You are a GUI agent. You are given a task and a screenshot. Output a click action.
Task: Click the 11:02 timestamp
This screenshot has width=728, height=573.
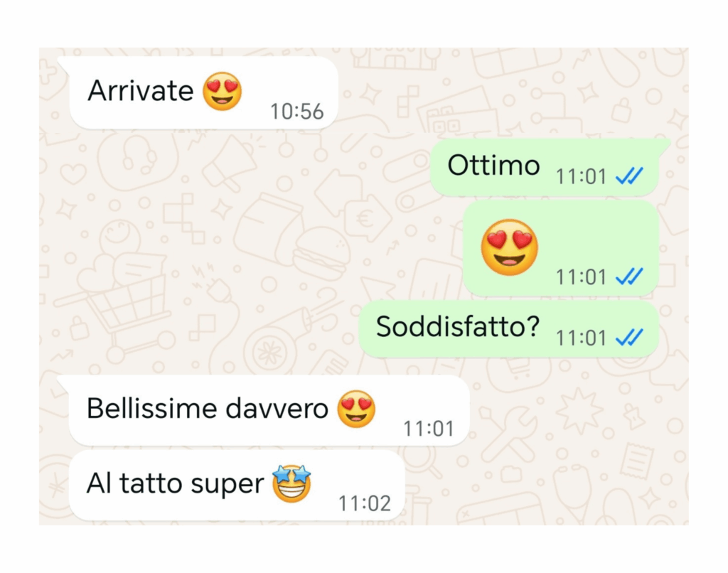tap(365, 503)
